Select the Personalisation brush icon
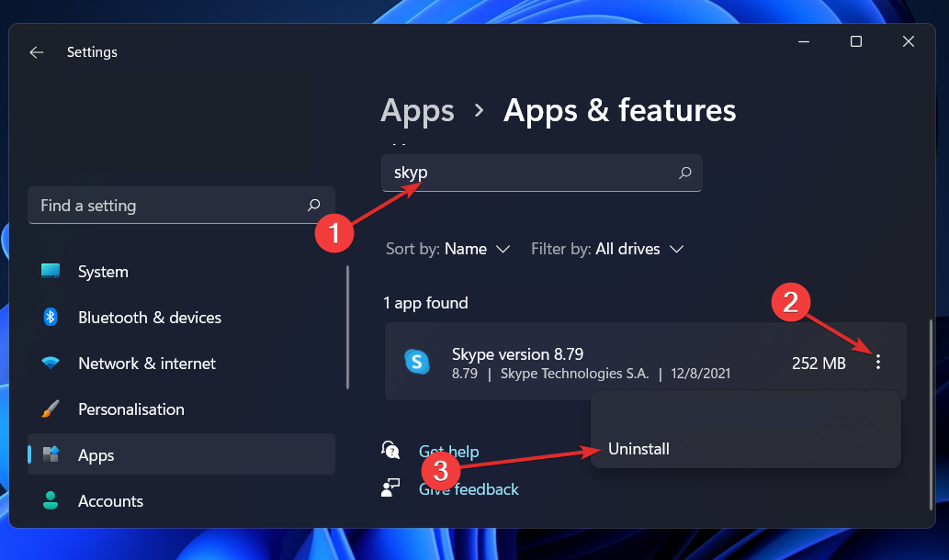 pos(51,409)
